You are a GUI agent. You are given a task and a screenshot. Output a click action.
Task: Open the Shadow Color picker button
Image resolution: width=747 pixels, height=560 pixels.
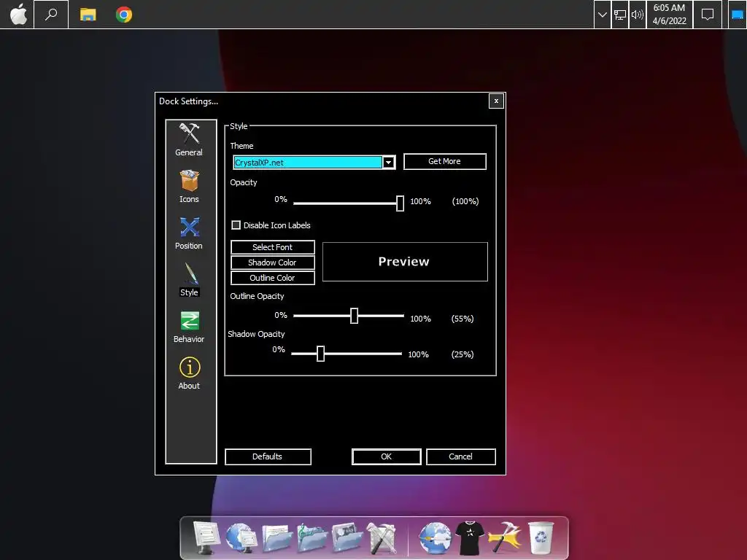click(273, 262)
